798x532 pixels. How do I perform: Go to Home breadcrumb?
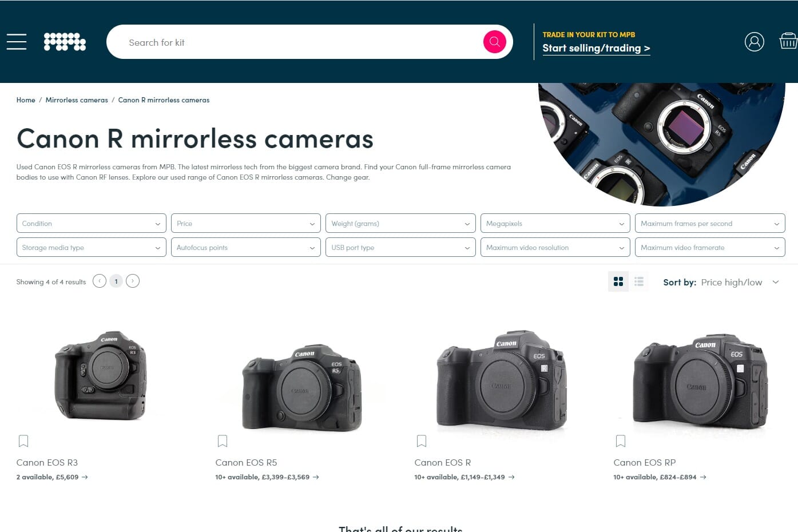click(x=26, y=100)
